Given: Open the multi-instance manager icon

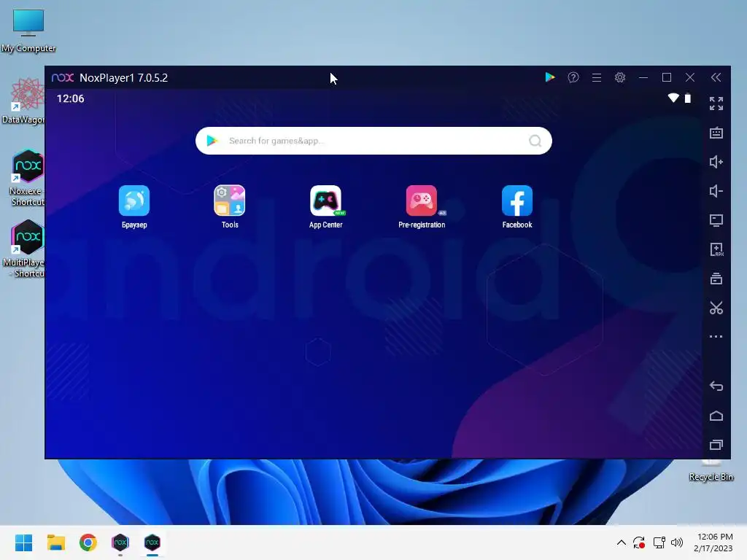Looking at the screenshot, I should pyautogui.click(x=716, y=279).
